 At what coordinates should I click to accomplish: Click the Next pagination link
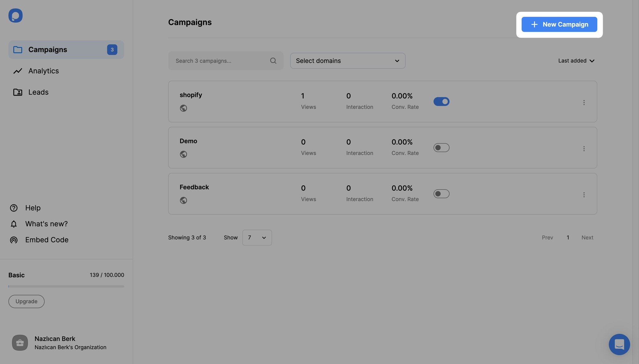tap(587, 237)
